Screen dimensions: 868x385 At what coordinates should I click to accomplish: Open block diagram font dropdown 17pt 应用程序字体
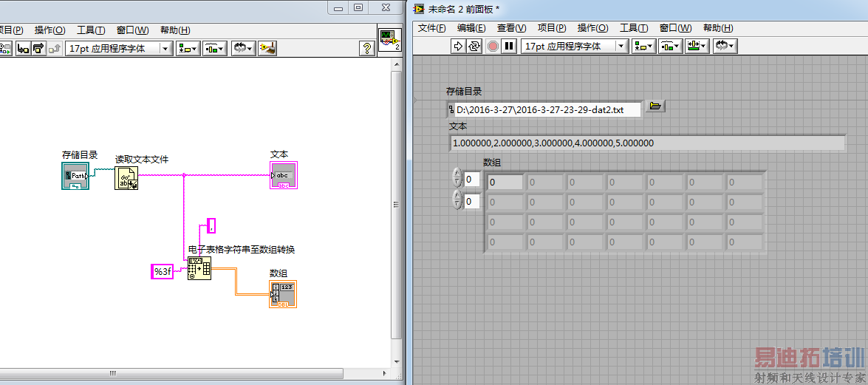click(x=119, y=48)
